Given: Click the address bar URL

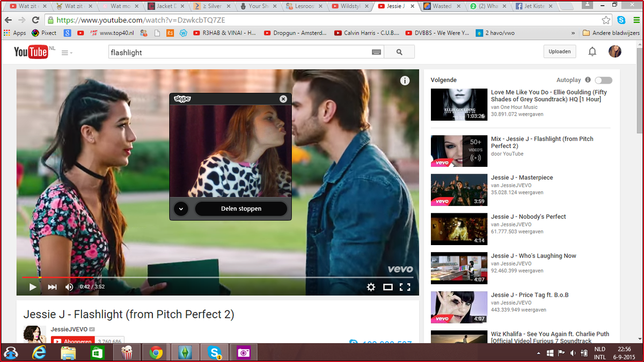Looking at the screenshot, I should coord(141,20).
